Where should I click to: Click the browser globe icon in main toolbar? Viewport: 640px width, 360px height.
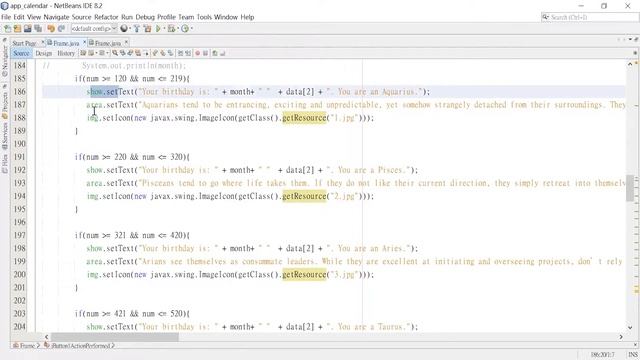pyautogui.click(x=124, y=29)
